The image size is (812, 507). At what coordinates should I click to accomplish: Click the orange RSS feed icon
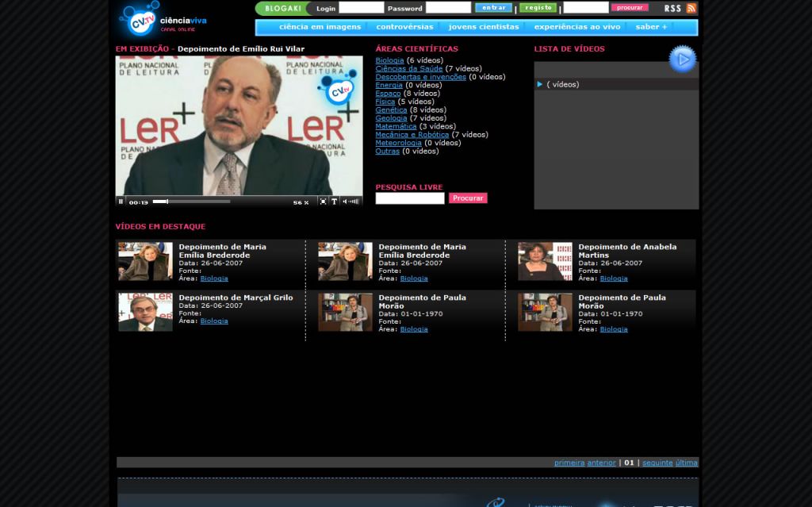[x=691, y=8]
